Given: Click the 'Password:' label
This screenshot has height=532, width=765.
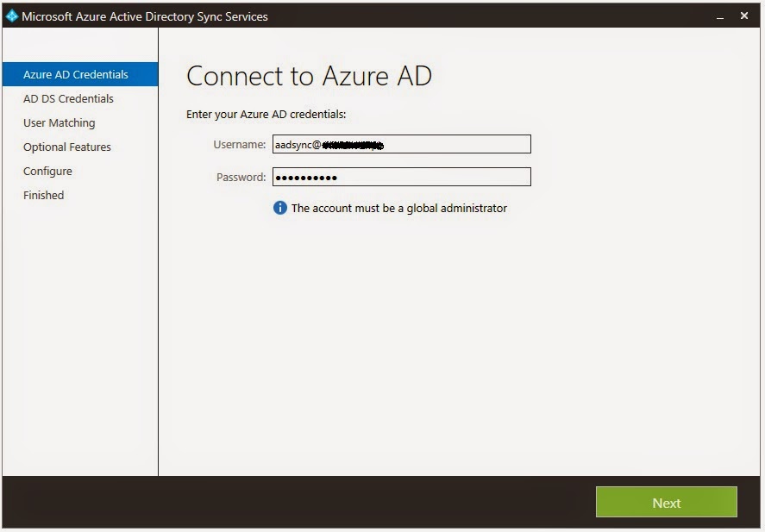Looking at the screenshot, I should 241,177.
